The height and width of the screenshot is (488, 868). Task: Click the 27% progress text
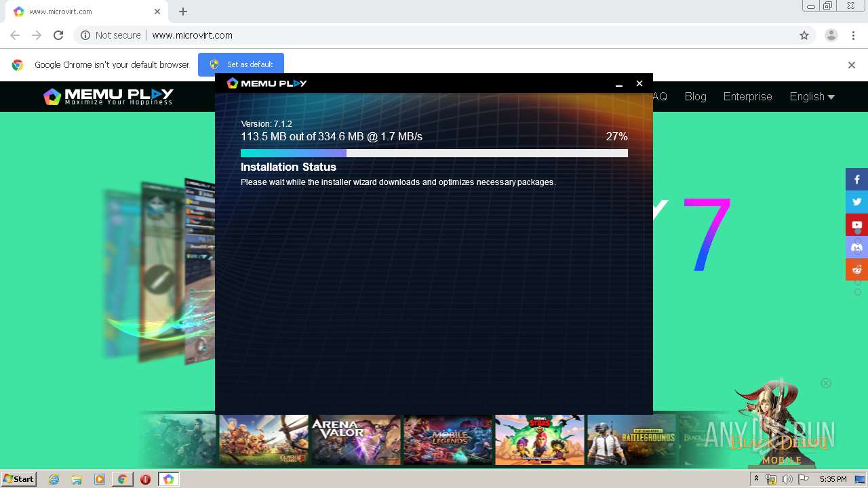tap(617, 136)
